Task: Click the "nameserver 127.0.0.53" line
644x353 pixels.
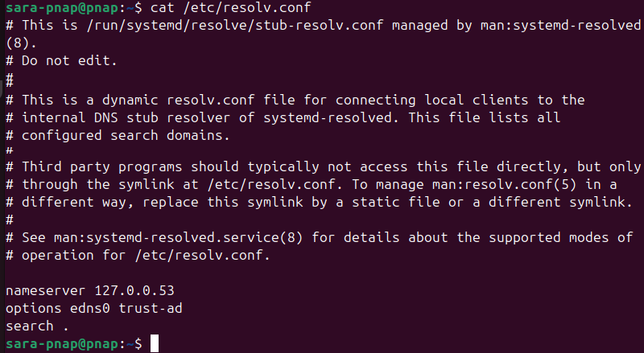Action: click(89, 289)
